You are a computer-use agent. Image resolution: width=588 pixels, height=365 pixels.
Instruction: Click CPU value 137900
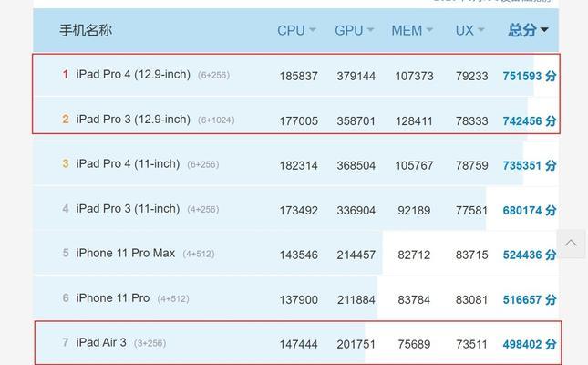(298, 299)
